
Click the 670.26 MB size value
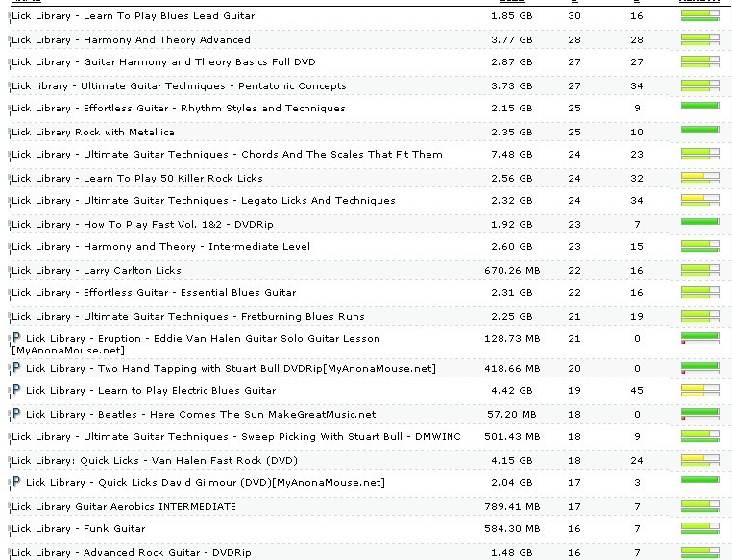512,270
